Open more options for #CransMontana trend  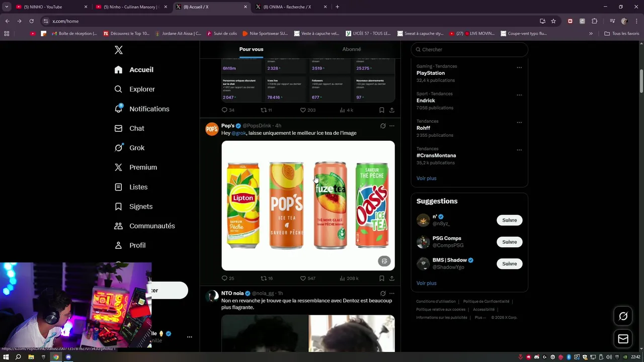[519, 150]
